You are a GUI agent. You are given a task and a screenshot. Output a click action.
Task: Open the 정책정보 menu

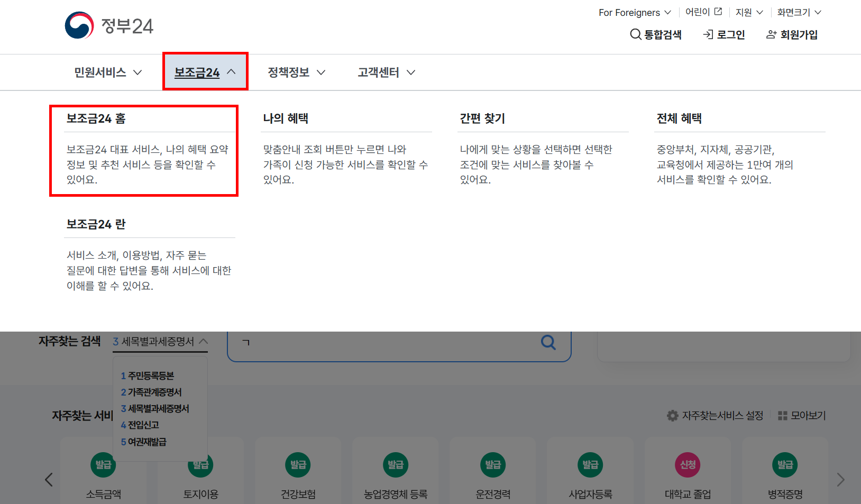[x=296, y=72]
